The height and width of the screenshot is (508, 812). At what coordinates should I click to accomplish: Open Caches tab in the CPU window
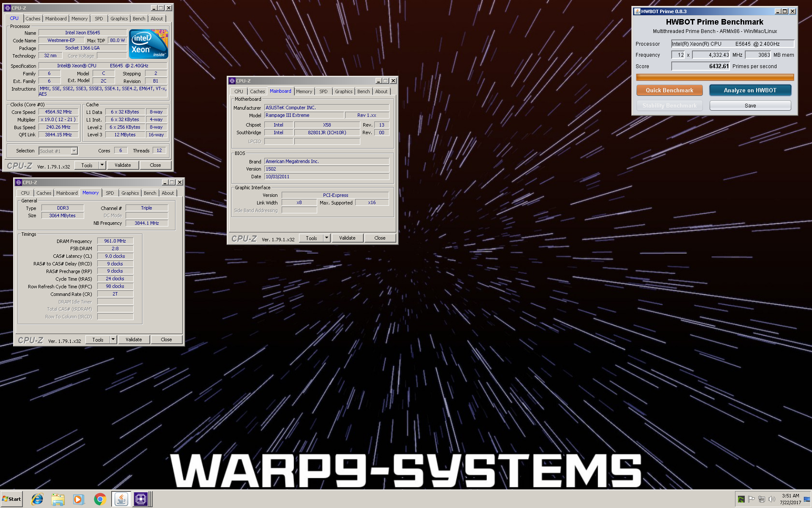(x=33, y=19)
